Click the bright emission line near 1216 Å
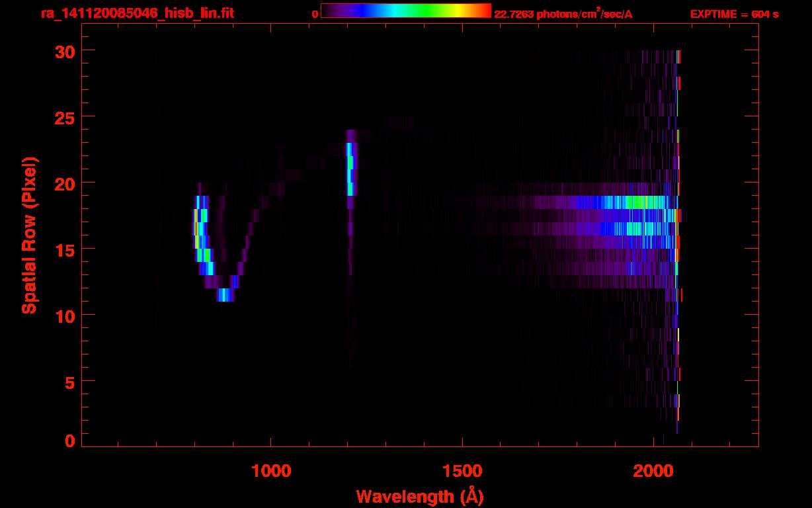The width and height of the screenshot is (812, 508). pos(350,162)
